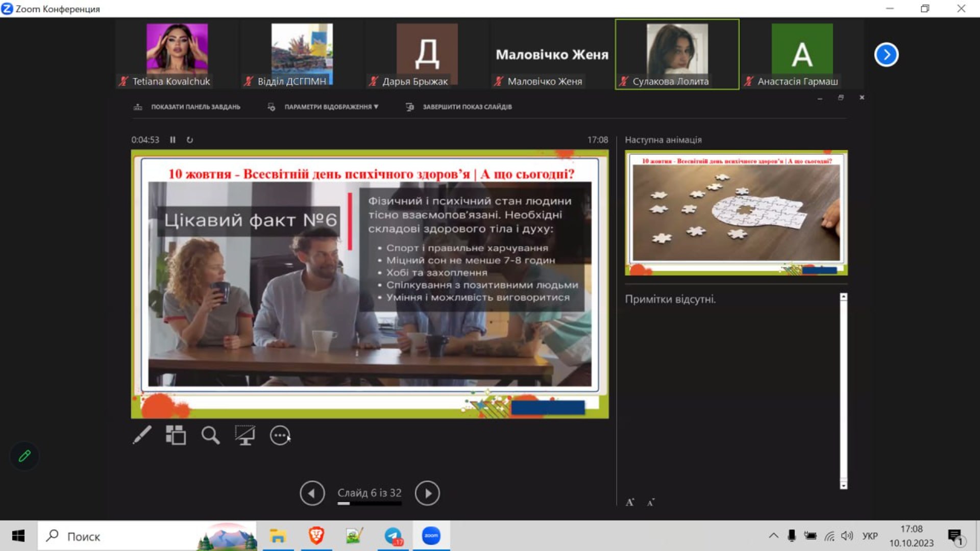980x551 pixels.
Task: Decrease notes text size icon
Action: pos(651,503)
